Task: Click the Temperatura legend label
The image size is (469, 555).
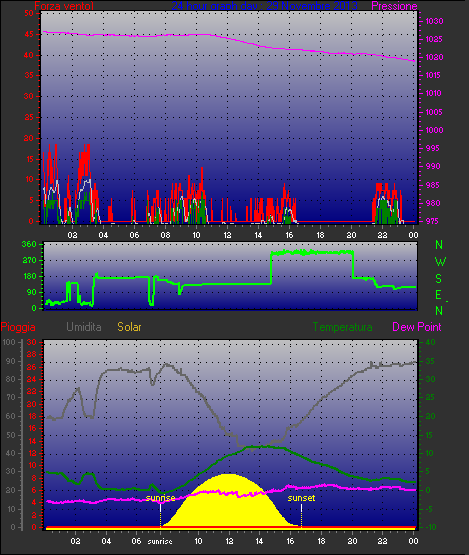Action: tap(343, 327)
